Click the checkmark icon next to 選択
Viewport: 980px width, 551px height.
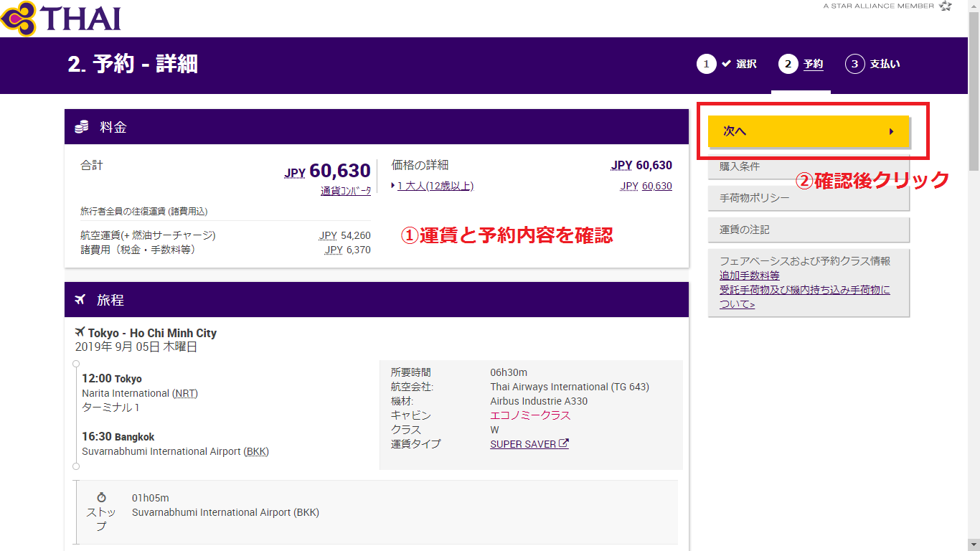pos(726,64)
